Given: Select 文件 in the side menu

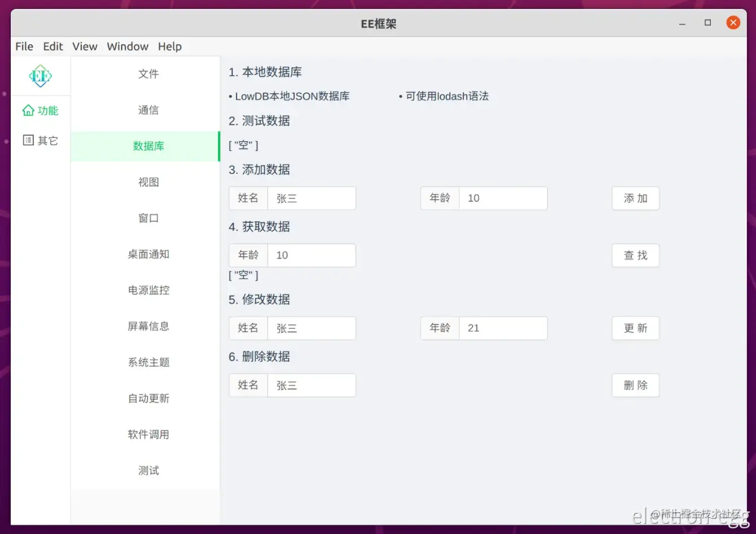Looking at the screenshot, I should (x=145, y=74).
